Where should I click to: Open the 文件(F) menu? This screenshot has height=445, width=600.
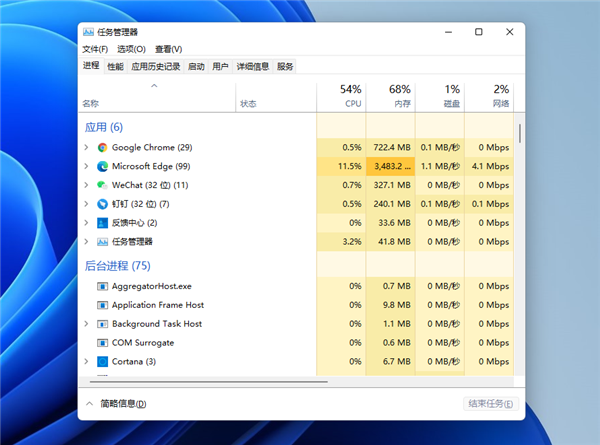(x=95, y=49)
